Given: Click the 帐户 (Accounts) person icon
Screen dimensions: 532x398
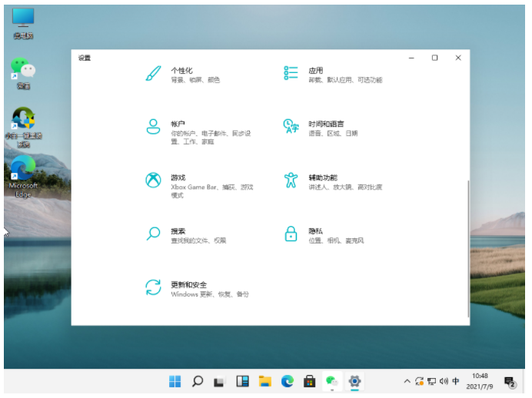Looking at the screenshot, I should tap(152, 127).
